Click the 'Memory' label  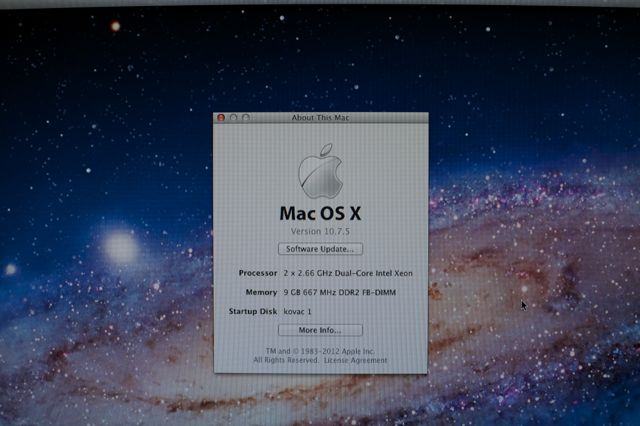261,292
